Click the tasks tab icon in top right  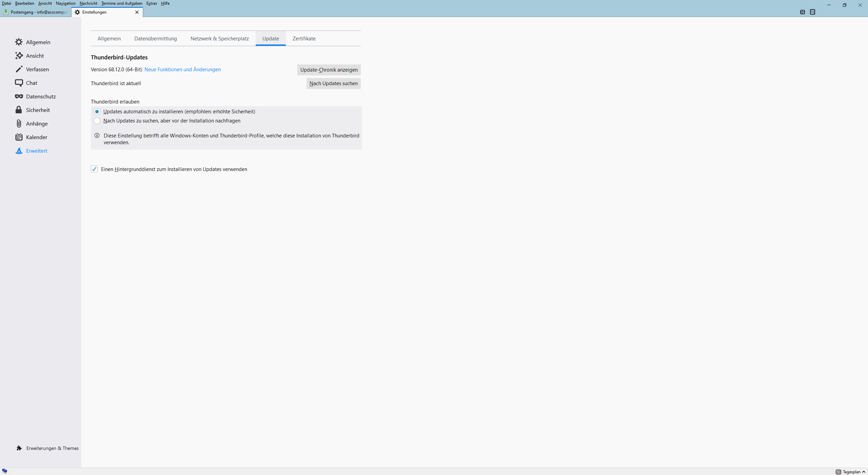coord(812,12)
